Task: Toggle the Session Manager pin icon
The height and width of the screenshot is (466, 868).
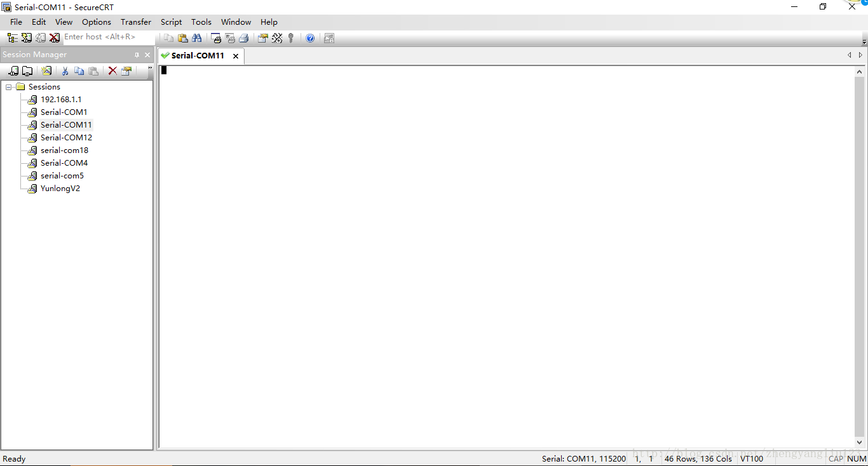Action: point(137,55)
